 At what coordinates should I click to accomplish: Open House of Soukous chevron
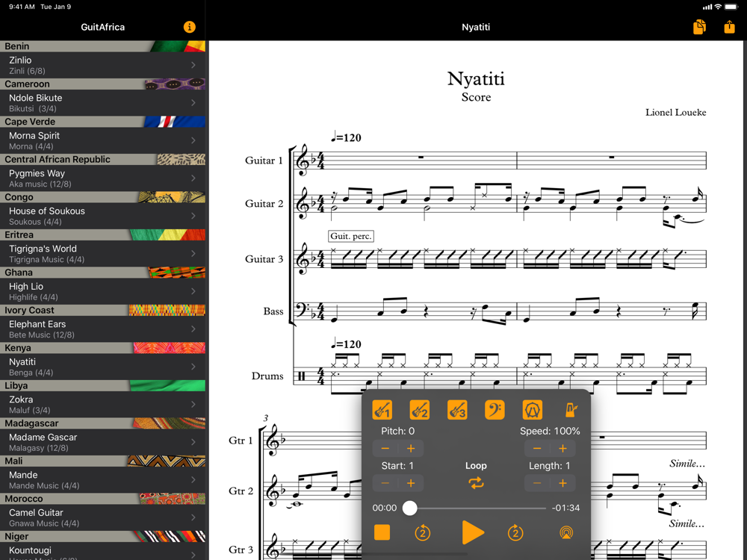coord(193,216)
